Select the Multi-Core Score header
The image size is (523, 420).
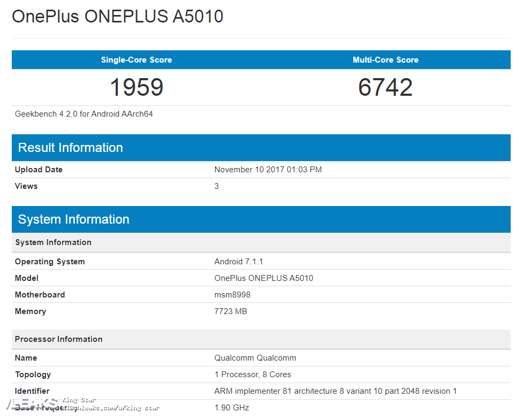tap(385, 60)
